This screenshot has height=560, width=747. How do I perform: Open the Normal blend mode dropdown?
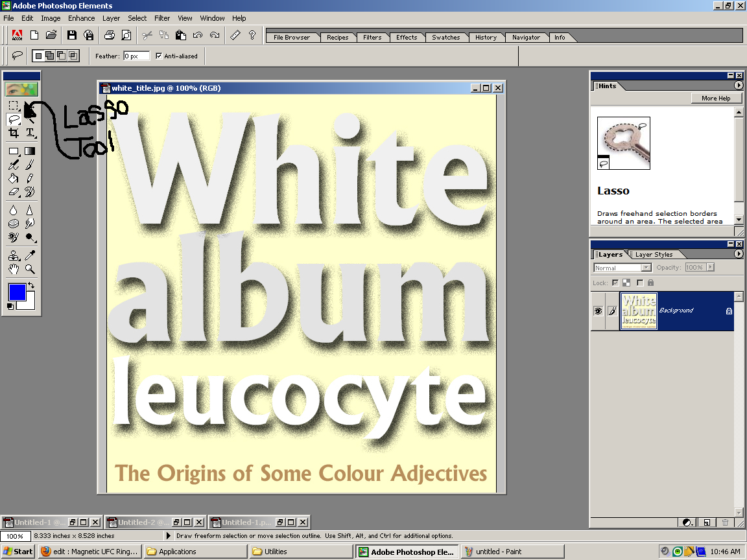[x=646, y=268]
